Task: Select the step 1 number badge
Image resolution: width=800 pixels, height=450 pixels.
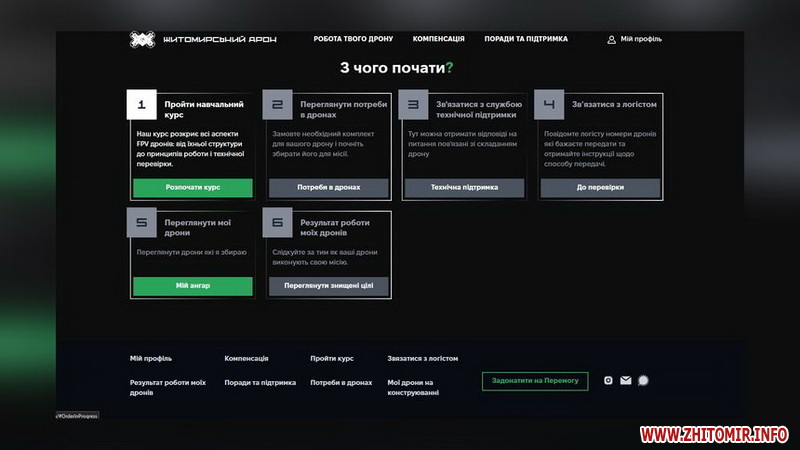Action: pyautogui.click(x=141, y=105)
